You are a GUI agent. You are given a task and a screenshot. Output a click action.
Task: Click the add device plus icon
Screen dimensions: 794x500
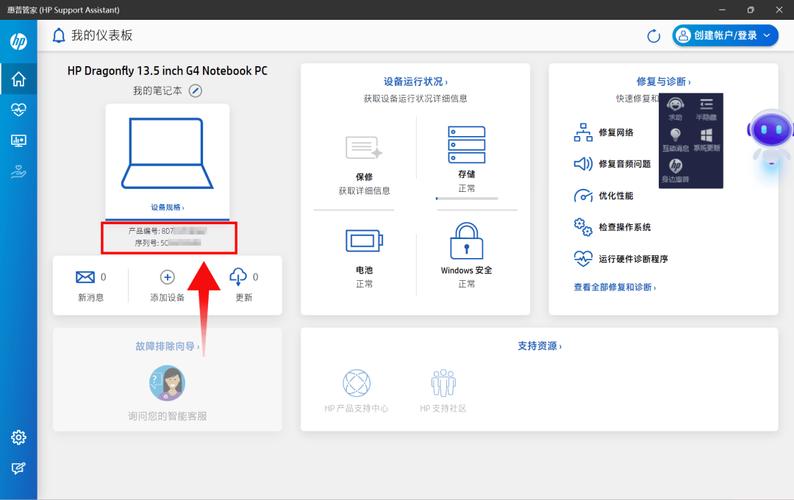167,277
